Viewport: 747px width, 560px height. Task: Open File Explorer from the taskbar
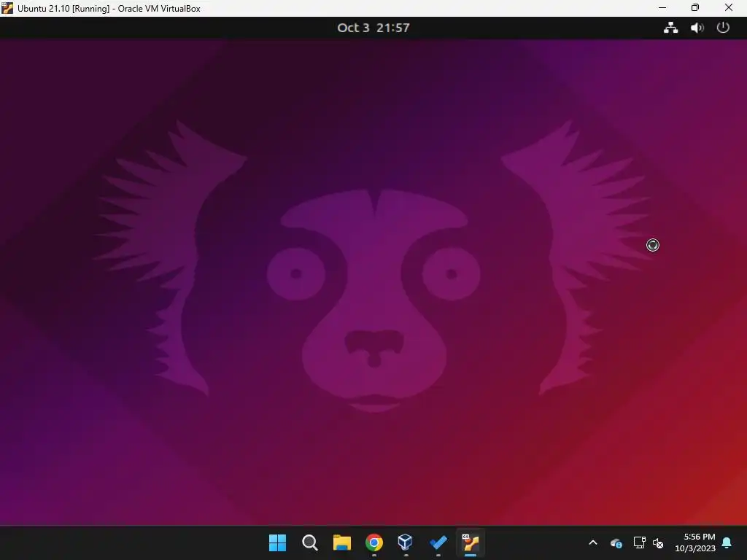click(x=341, y=542)
